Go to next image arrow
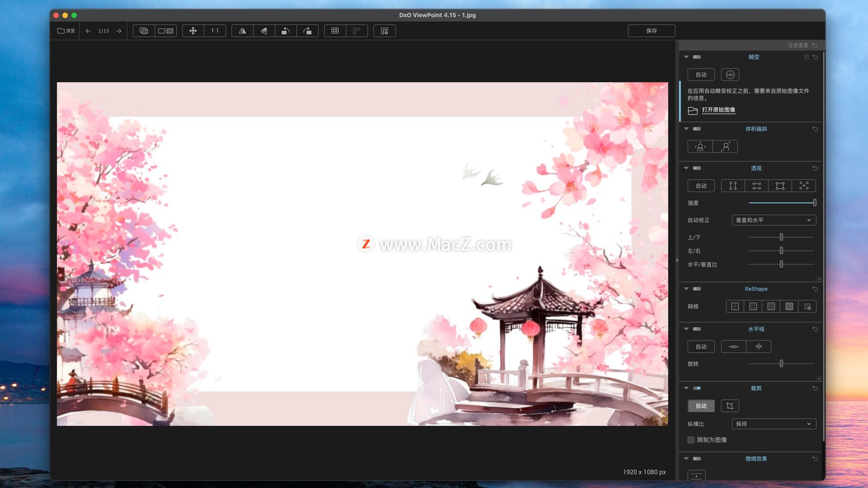The width and height of the screenshot is (868, 488). coord(119,31)
